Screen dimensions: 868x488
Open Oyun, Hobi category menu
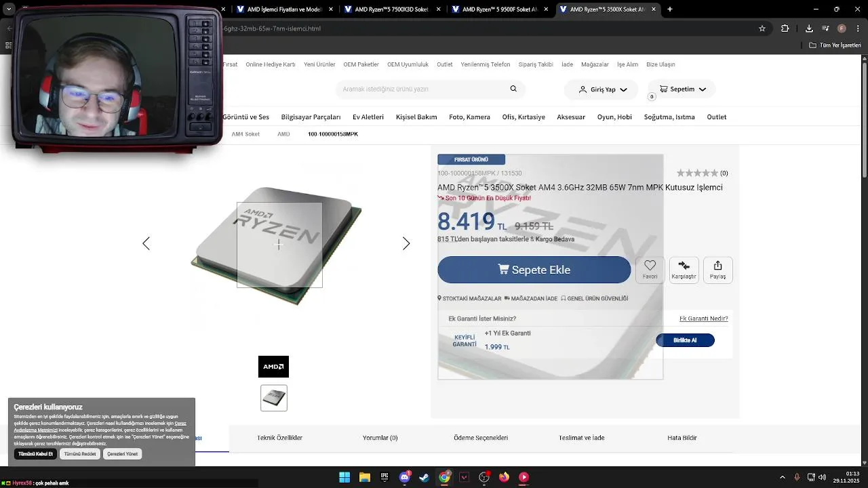(614, 117)
